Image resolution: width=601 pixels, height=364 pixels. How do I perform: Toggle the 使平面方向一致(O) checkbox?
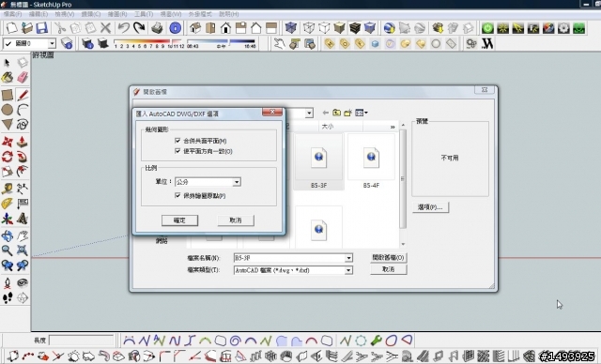coord(177,151)
